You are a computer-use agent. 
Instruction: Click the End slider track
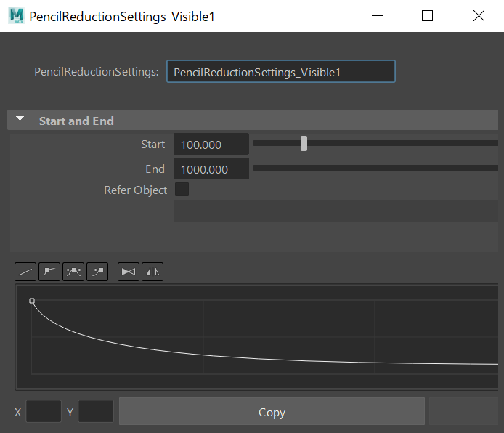375,169
